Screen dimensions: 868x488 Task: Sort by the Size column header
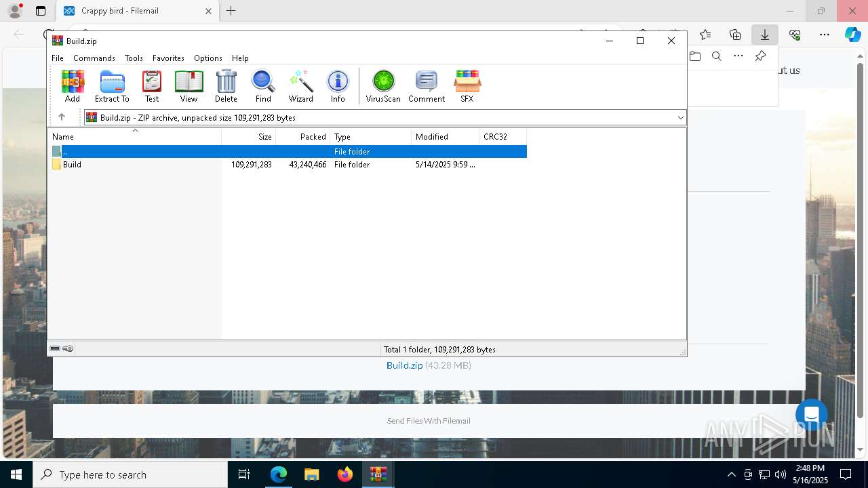249,136
